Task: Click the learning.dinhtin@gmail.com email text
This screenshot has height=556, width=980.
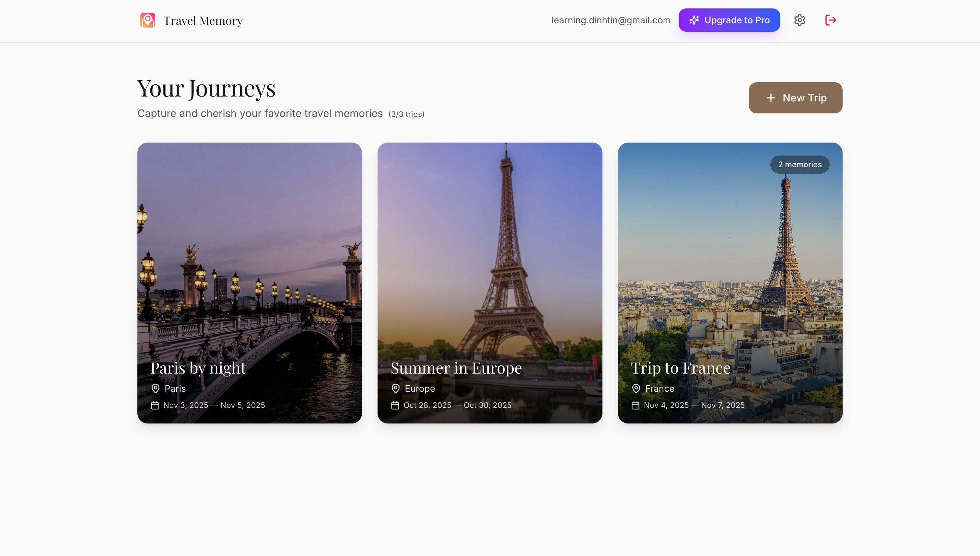Action: (x=611, y=20)
